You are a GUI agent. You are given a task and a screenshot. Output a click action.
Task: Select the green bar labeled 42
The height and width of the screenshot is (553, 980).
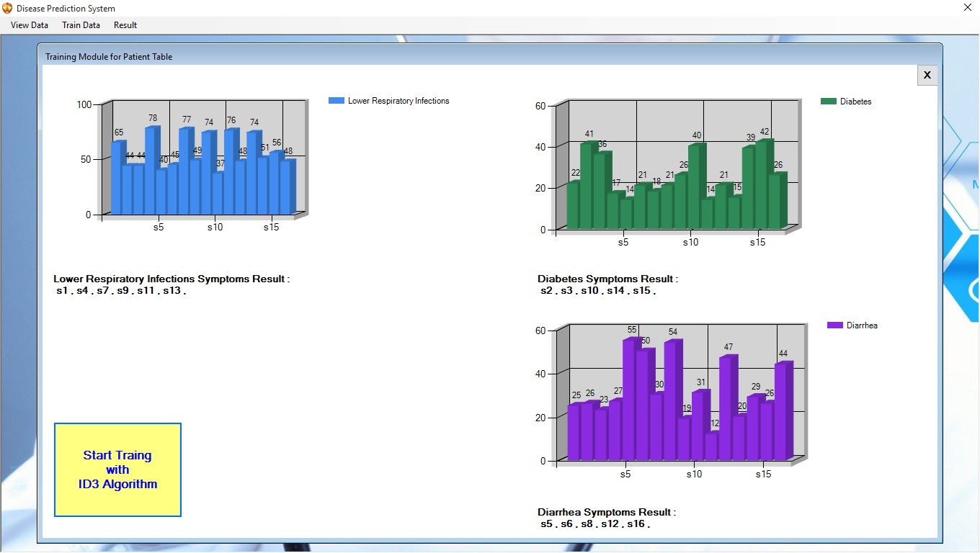click(761, 184)
